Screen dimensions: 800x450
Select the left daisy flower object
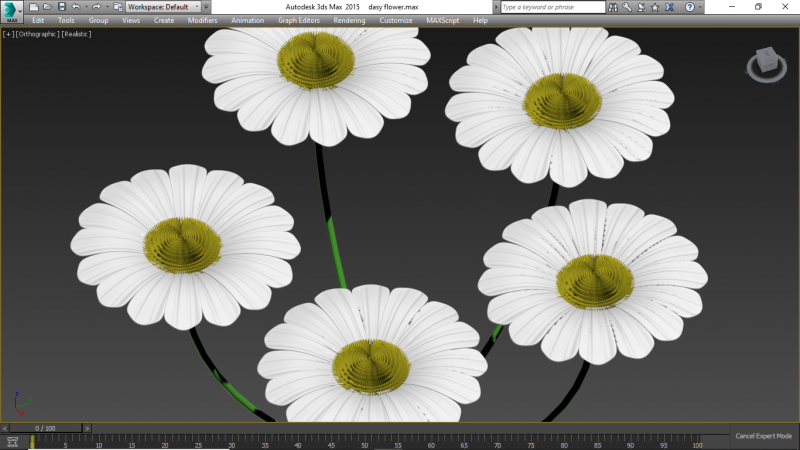click(185, 247)
